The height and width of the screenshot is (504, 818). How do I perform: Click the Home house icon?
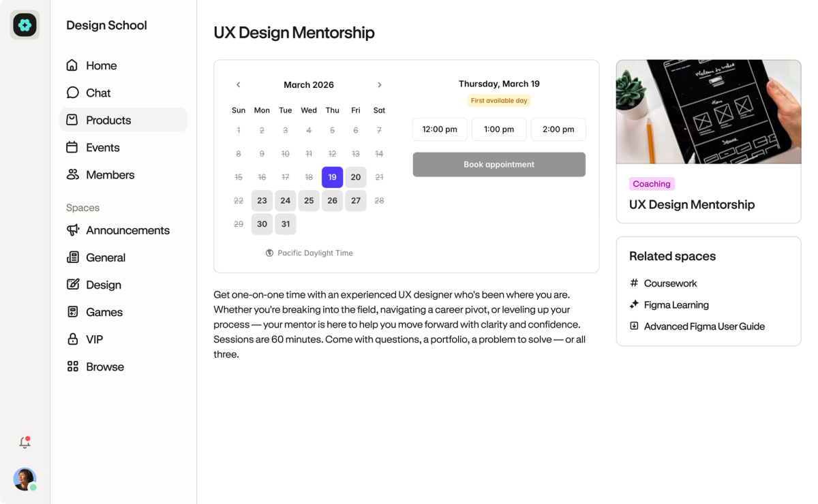72,65
